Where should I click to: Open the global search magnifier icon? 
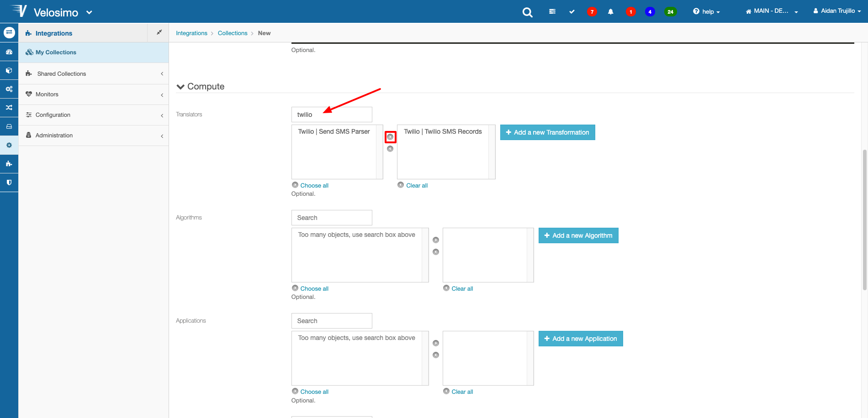528,12
